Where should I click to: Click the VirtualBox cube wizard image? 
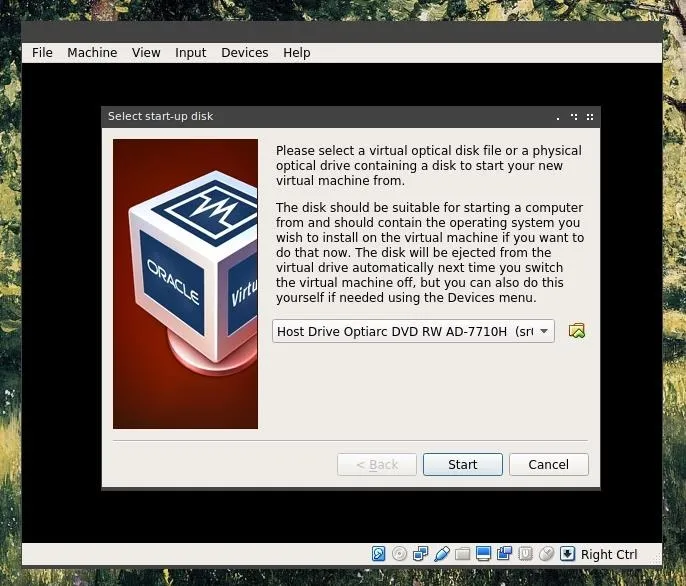(x=186, y=284)
